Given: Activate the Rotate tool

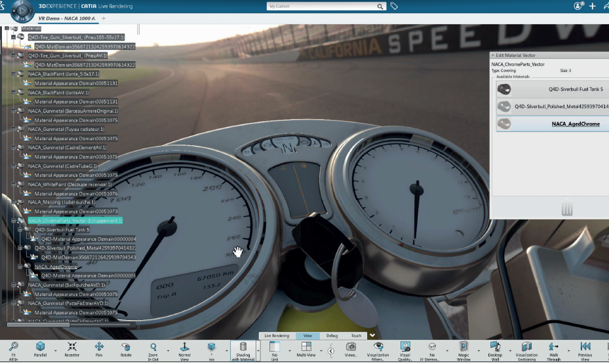Looking at the screenshot, I should [x=126, y=350].
